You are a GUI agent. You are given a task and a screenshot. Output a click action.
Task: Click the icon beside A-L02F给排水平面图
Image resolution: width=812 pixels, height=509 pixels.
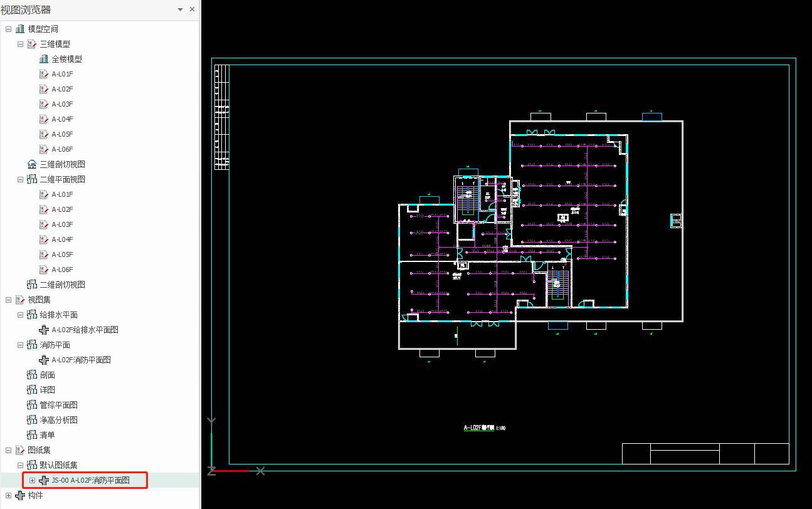tap(44, 330)
